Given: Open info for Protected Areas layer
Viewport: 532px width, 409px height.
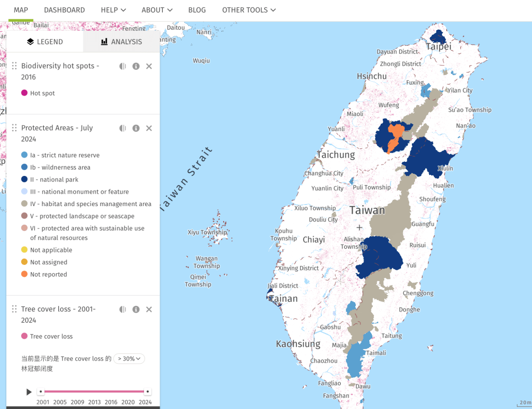Looking at the screenshot, I should [136, 128].
